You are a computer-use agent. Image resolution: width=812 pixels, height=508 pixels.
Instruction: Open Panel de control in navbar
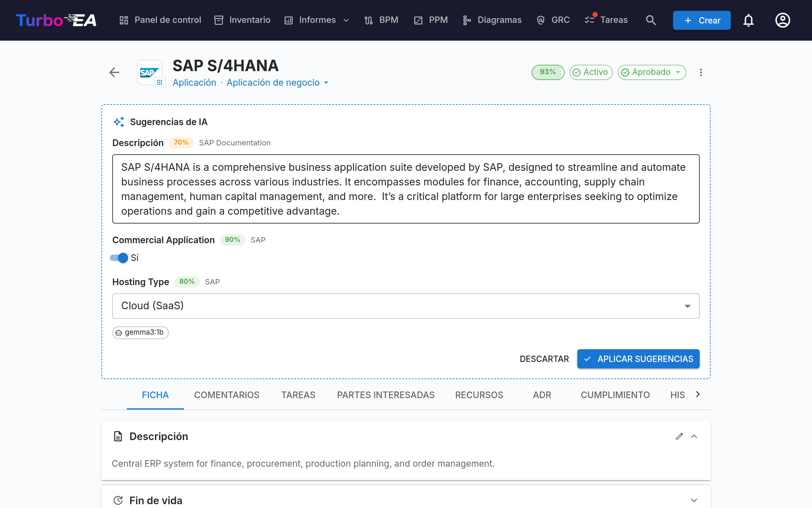pyautogui.click(x=160, y=20)
